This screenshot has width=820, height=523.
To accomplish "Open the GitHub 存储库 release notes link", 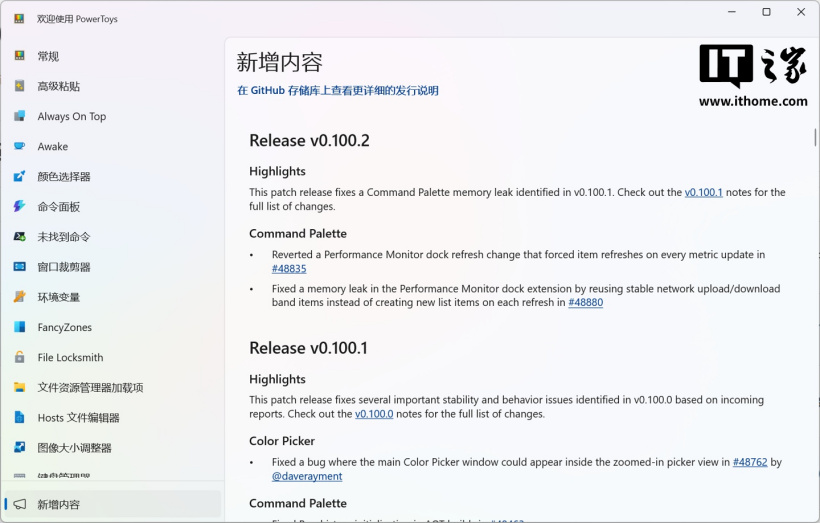I will [338, 90].
